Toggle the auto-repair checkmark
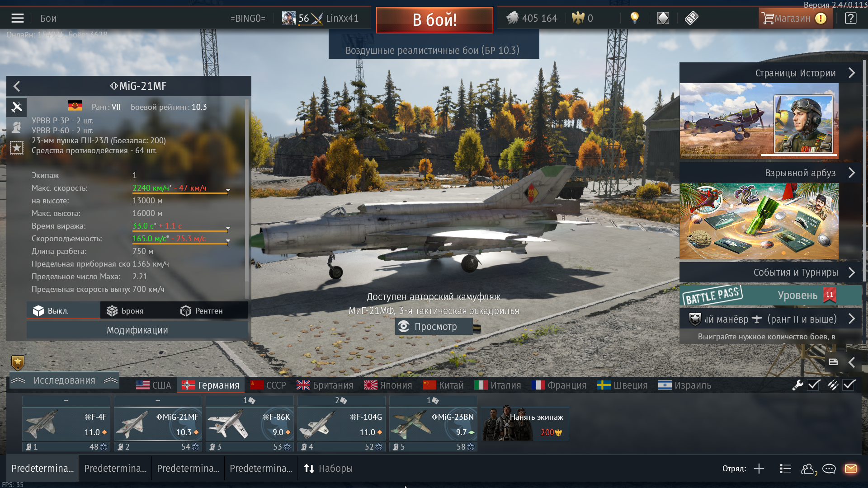 pos(814,385)
